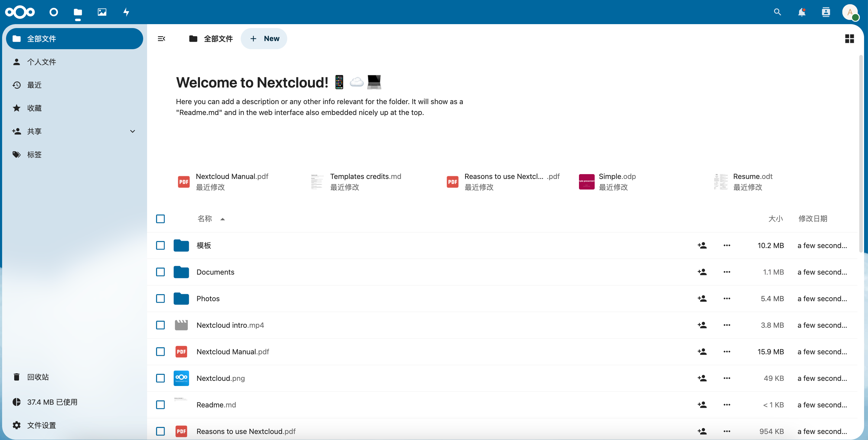Open the unified search magnifier icon
868x440 pixels.
tap(777, 12)
